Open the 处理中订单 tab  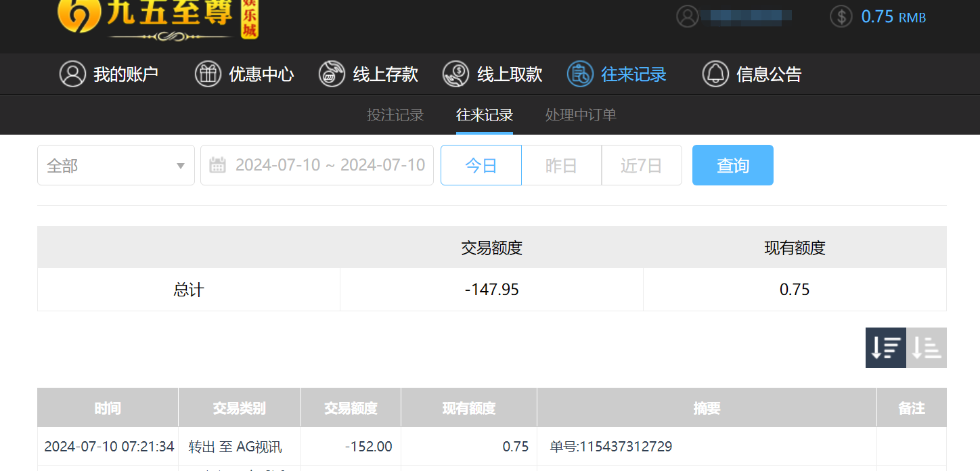pyautogui.click(x=580, y=115)
